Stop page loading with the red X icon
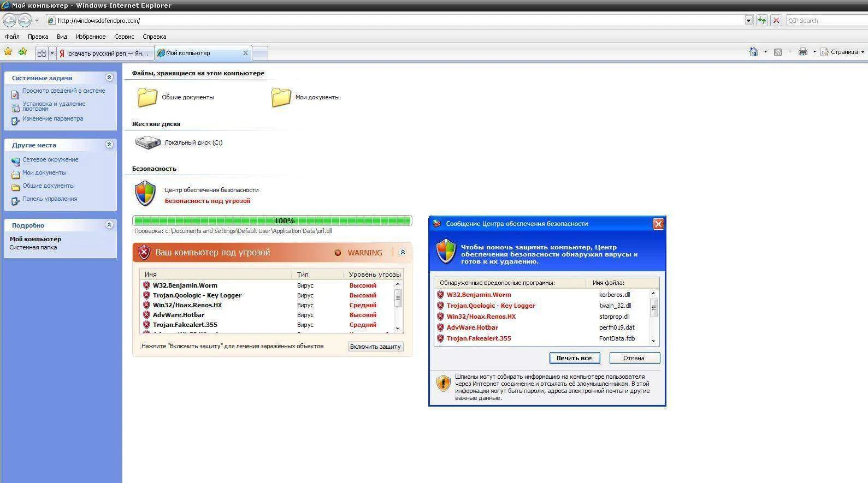This screenshot has height=483, width=868. [776, 21]
